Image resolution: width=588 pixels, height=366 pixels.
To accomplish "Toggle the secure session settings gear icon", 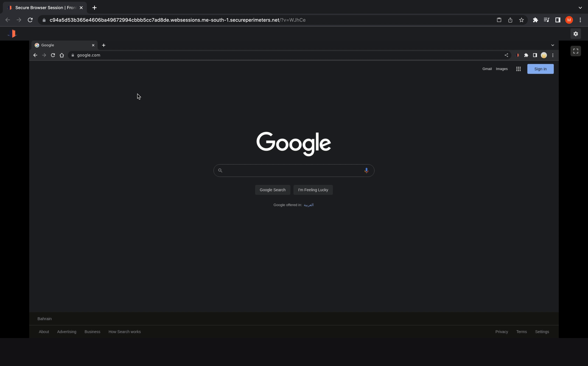I will (x=576, y=34).
